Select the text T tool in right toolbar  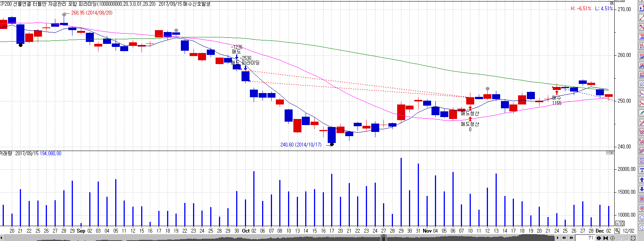[x=641, y=170]
